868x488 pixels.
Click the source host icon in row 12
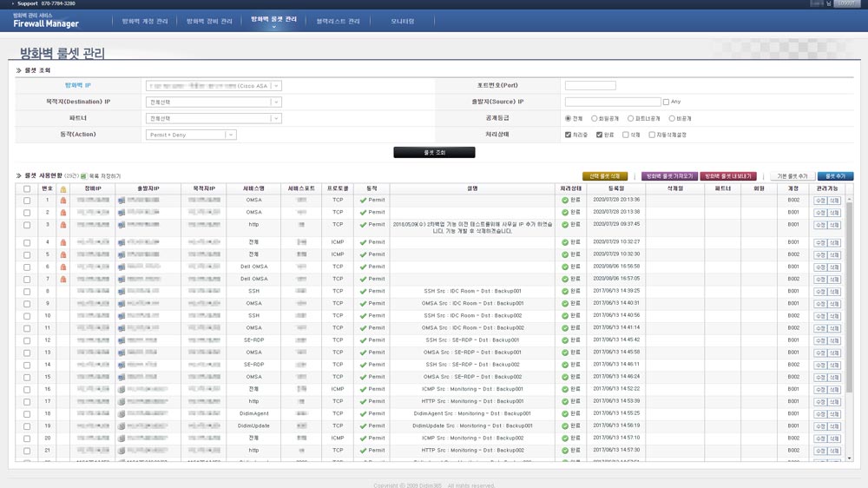[x=122, y=340]
